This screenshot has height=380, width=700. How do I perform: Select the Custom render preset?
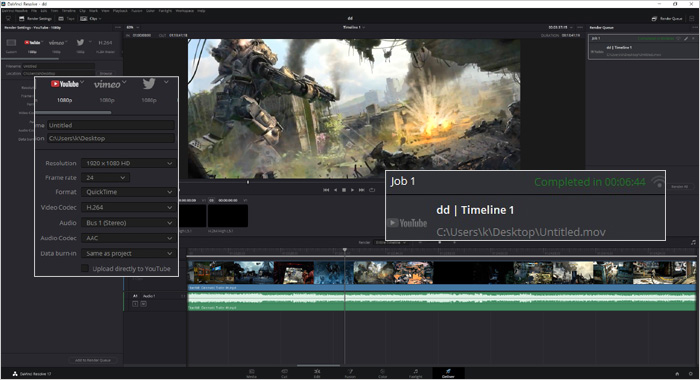[x=11, y=46]
